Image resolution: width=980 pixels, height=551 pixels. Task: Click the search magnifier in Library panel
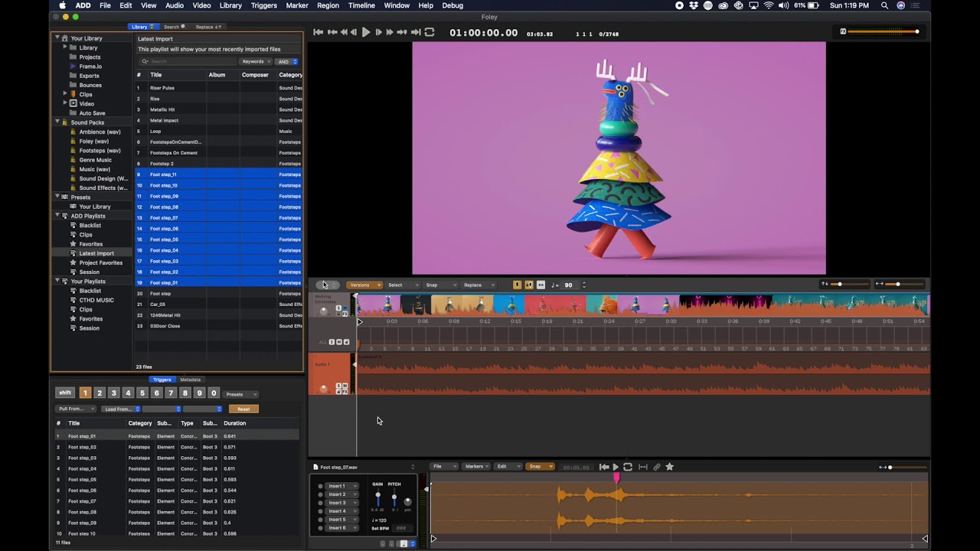tap(145, 61)
